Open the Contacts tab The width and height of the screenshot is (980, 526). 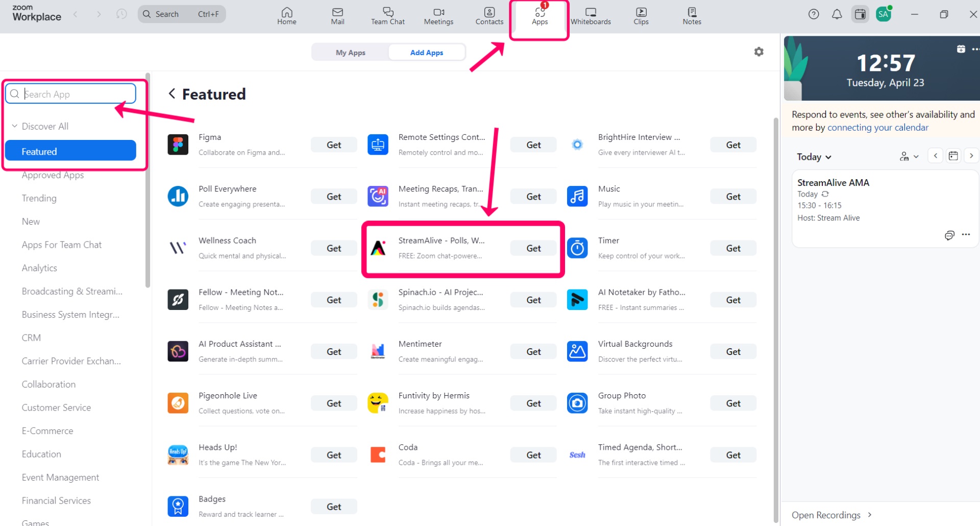(x=489, y=16)
